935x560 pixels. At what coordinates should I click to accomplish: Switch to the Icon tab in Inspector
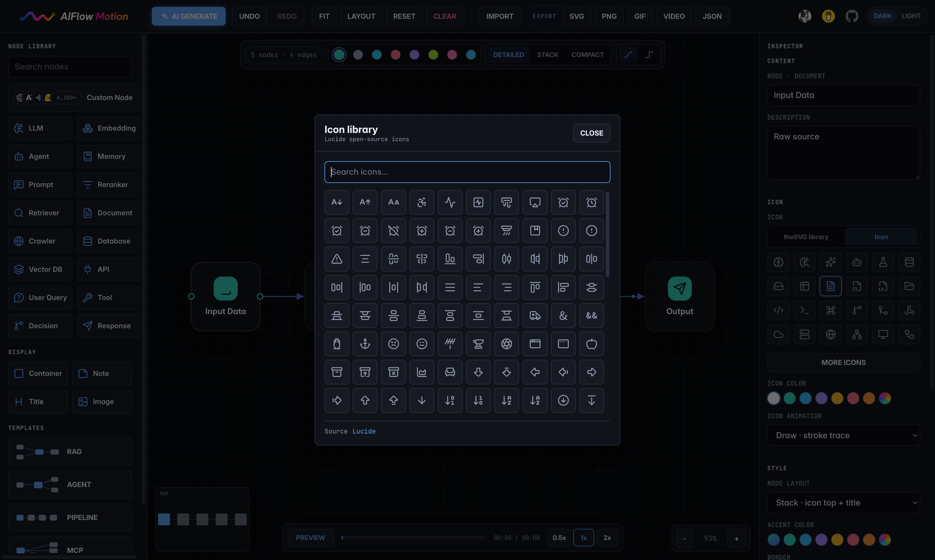(x=881, y=236)
